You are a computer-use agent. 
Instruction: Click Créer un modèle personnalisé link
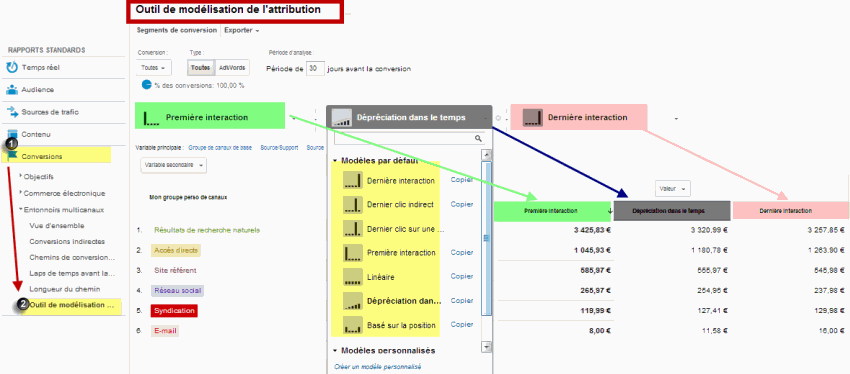tap(378, 367)
